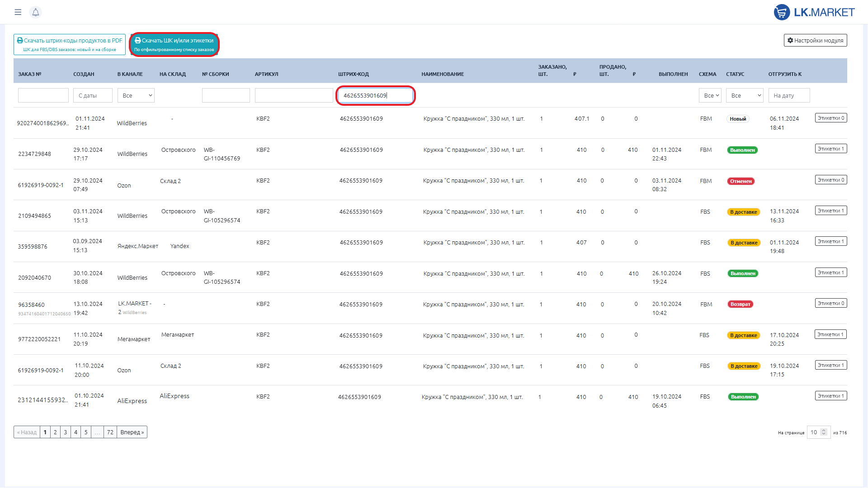Expand the 'Схема' filter dropdown
The height and width of the screenshot is (488, 868).
[710, 95]
